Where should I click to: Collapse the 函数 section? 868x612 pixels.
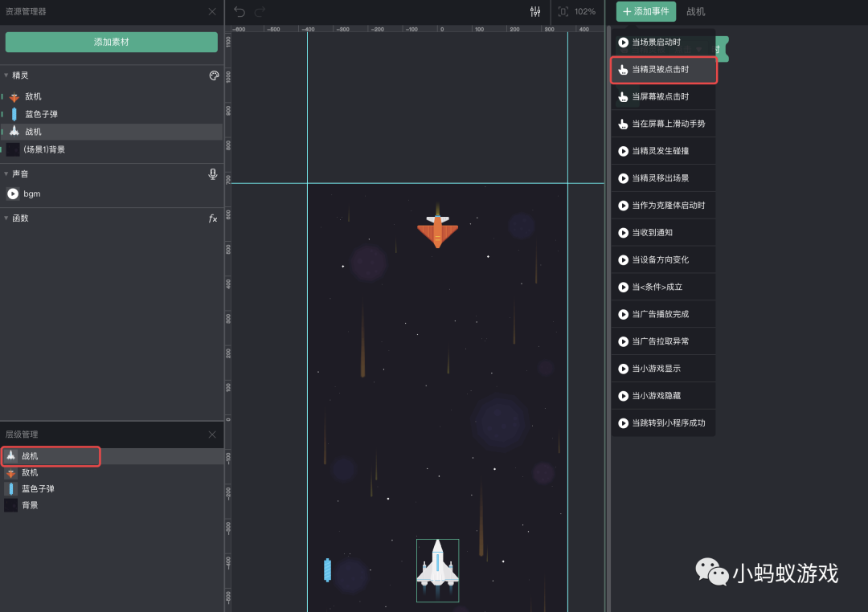point(6,218)
